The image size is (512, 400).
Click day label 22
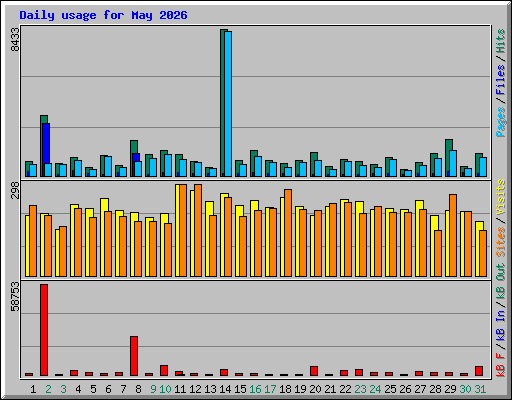[x=345, y=389]
